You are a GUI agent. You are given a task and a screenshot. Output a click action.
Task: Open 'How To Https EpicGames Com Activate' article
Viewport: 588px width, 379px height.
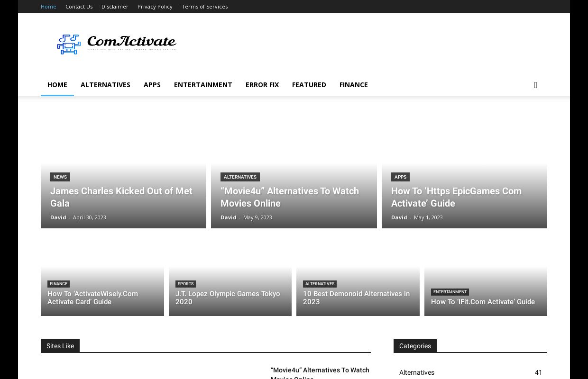[456, 197]
